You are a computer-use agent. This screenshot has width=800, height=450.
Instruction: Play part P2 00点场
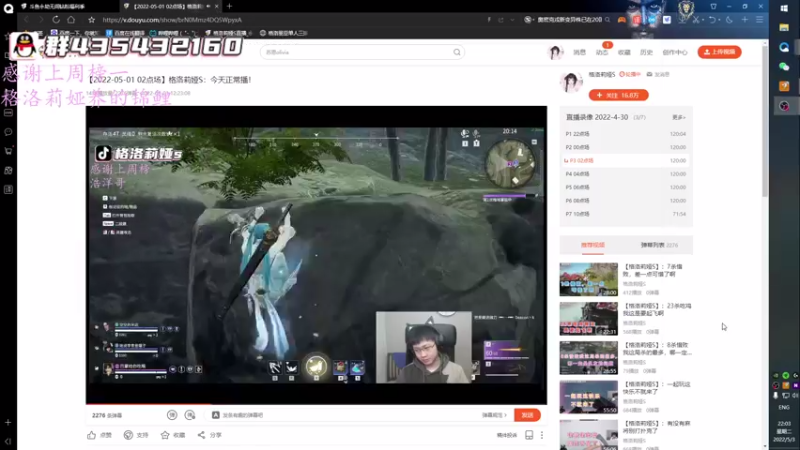click(626, 147)
